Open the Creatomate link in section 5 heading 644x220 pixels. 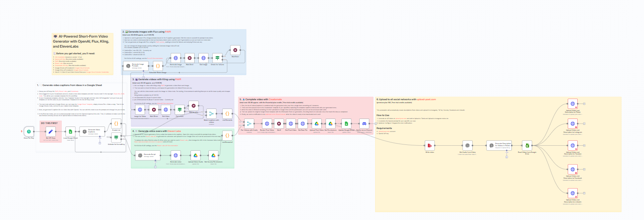tap(275, 99)
